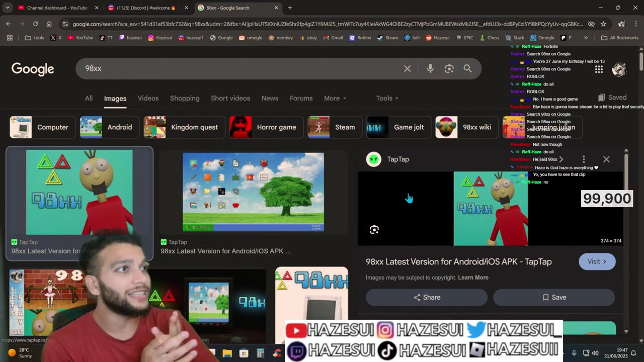This screenshot has height=362, width=644.
Task: Open the browser apps shortcut grid
Action: [x=10, y=38]
